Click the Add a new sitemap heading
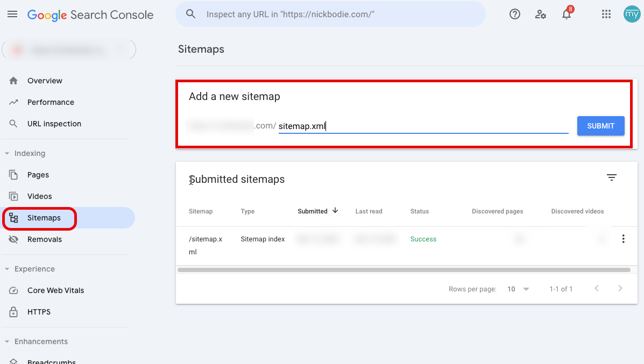The image size is (644, 364). 235,96
